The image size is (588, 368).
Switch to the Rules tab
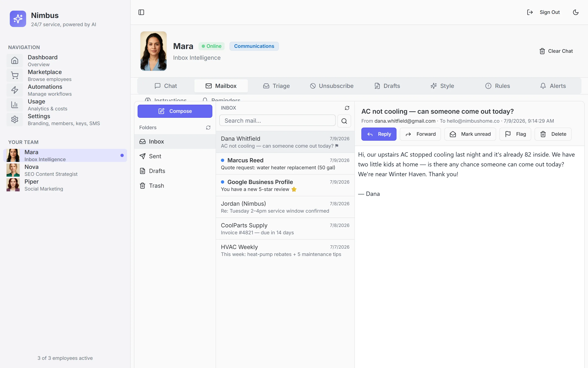tap(498, 86)
